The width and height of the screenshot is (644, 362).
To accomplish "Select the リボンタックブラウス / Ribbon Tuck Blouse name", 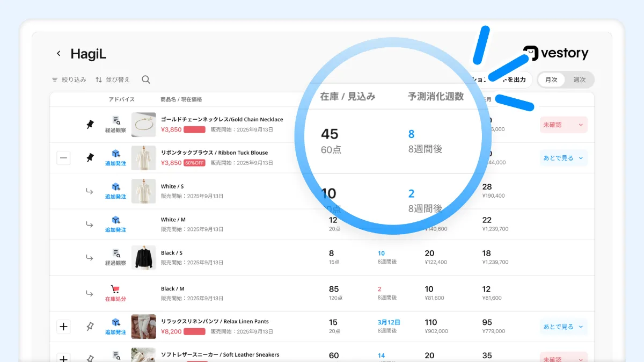I will pos(215,153).
